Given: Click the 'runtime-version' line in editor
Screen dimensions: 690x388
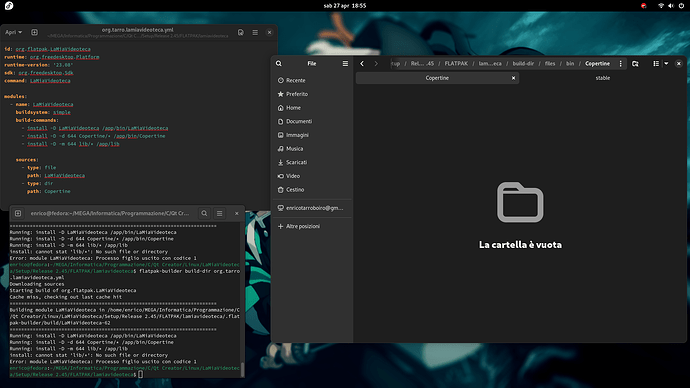Looking at the screenshot, I should (38, 65).
